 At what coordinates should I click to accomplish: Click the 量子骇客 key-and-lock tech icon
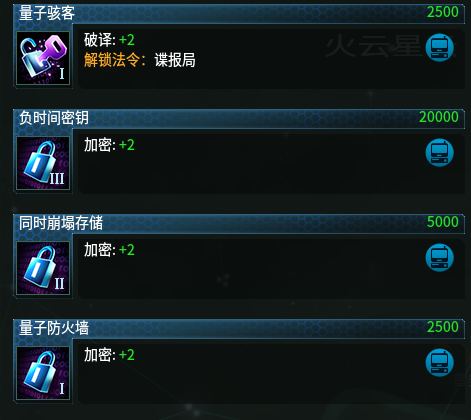click(43, 58)
